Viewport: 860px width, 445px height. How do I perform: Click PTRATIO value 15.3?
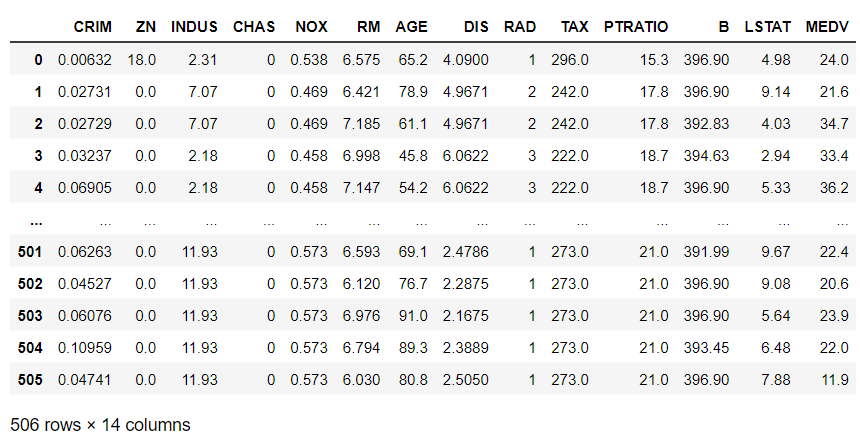[x=654, y=59]
